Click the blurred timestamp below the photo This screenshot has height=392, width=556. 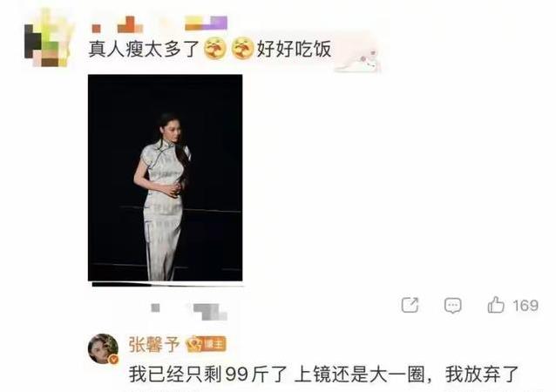[x=189, y=311]
